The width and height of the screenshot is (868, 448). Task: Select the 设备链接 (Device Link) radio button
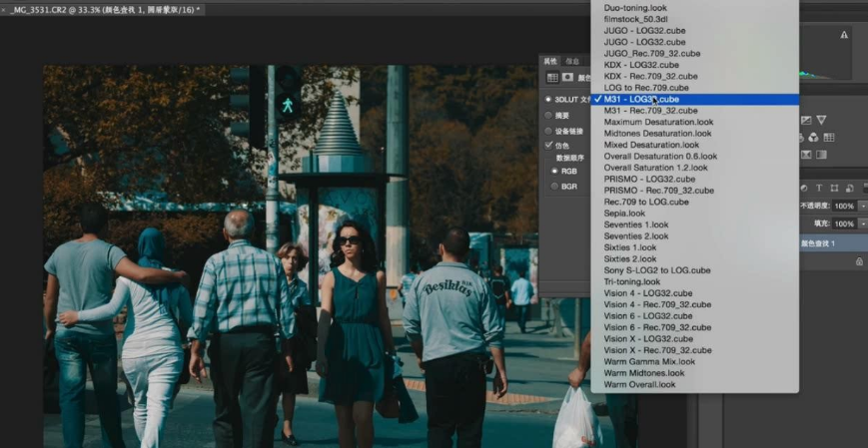[x=548, y=131]
